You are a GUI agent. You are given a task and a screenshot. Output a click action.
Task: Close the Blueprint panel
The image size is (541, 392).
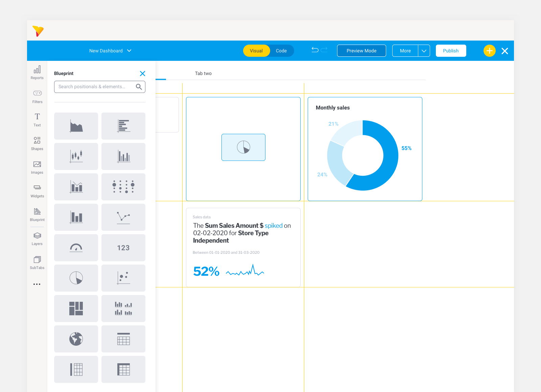click(142, 73)
